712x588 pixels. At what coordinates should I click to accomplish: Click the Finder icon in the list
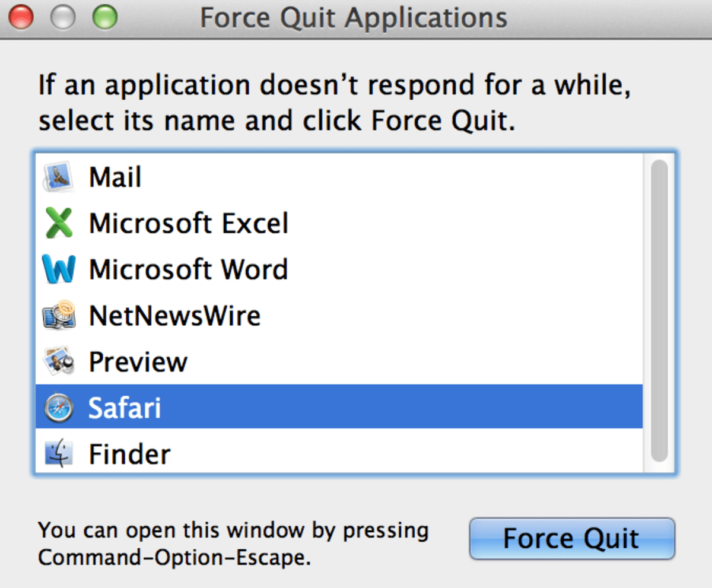[x=59, y=453]
